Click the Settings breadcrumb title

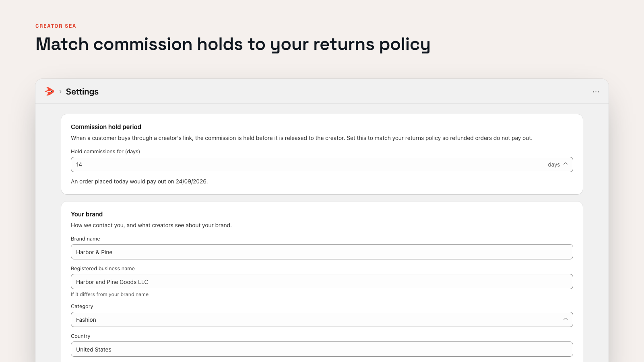click(82, 92)
